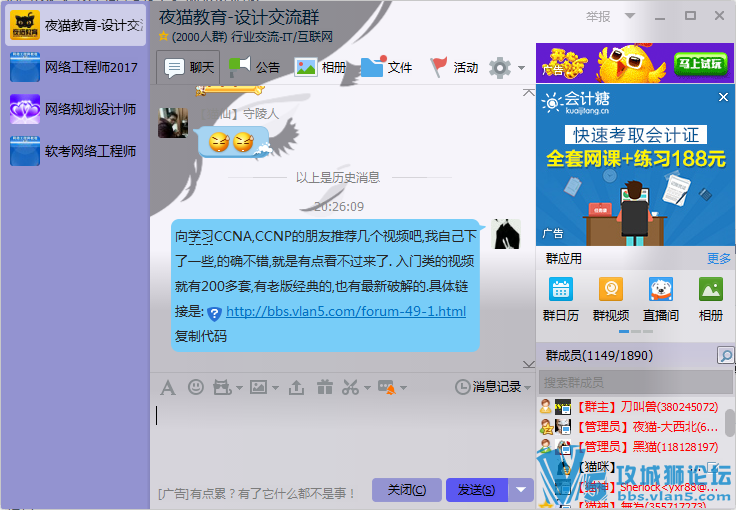Select the 网络工程师2017 conversation
The height and width of the screenshot is (510, 736).
76,67
